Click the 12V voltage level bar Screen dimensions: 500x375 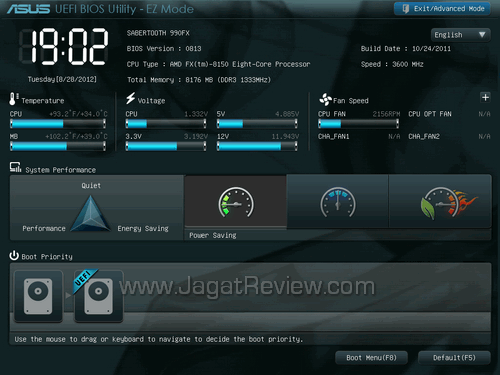[x=257, y=146]
